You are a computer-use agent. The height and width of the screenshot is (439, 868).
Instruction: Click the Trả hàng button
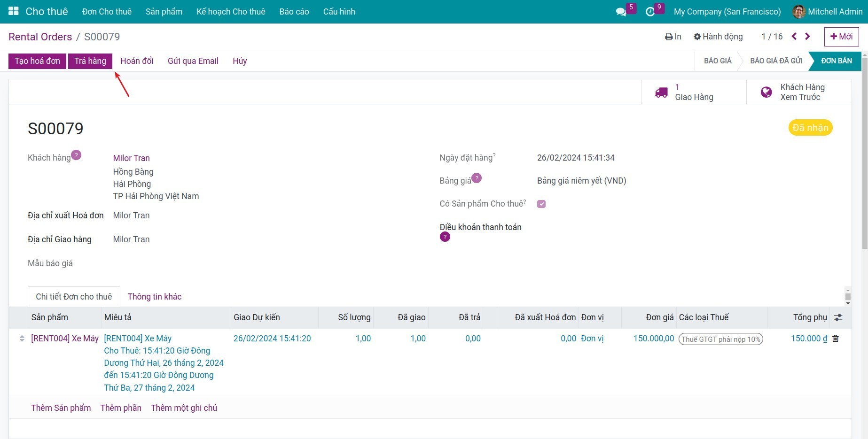tap(90, 61)
